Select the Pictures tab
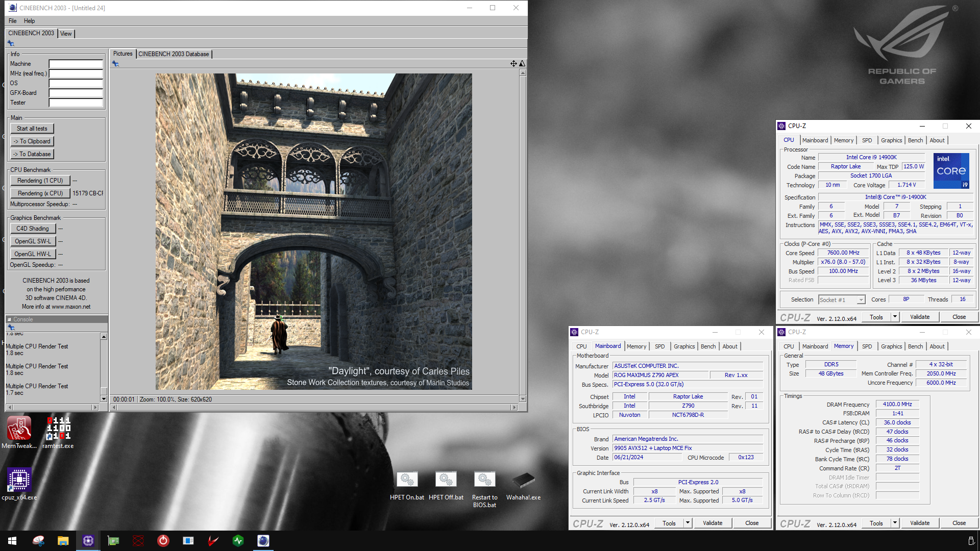Image resolution: width=980 pixels, height=551 pixels. pyautogui.click(x=122, y=54)
